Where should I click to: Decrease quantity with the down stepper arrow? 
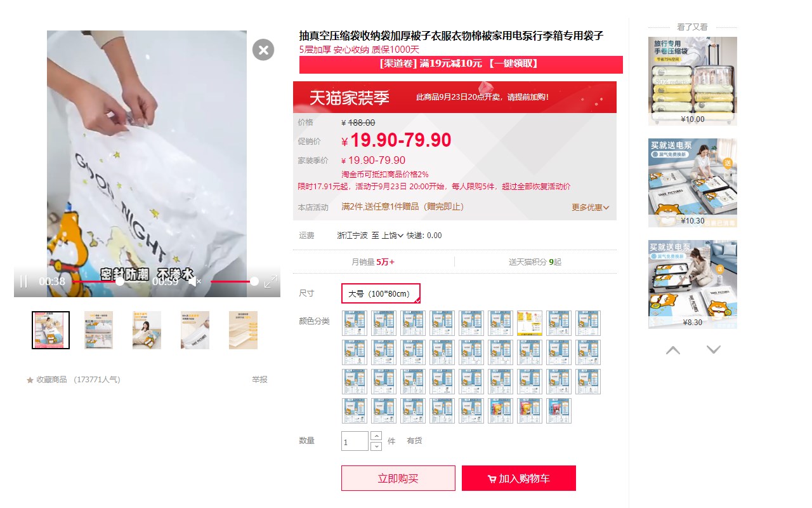point(376,446)
